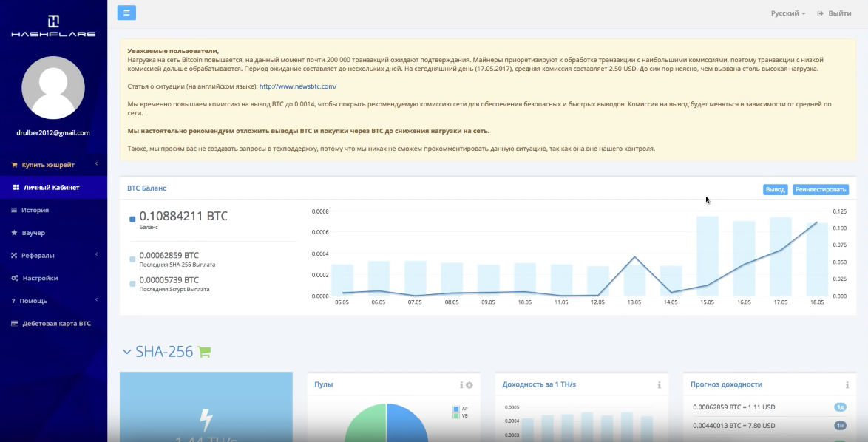The height and width of the screenshot is (442, 868).
Task: Click the Вывод withdraw button
Action: tap(775, 190)
